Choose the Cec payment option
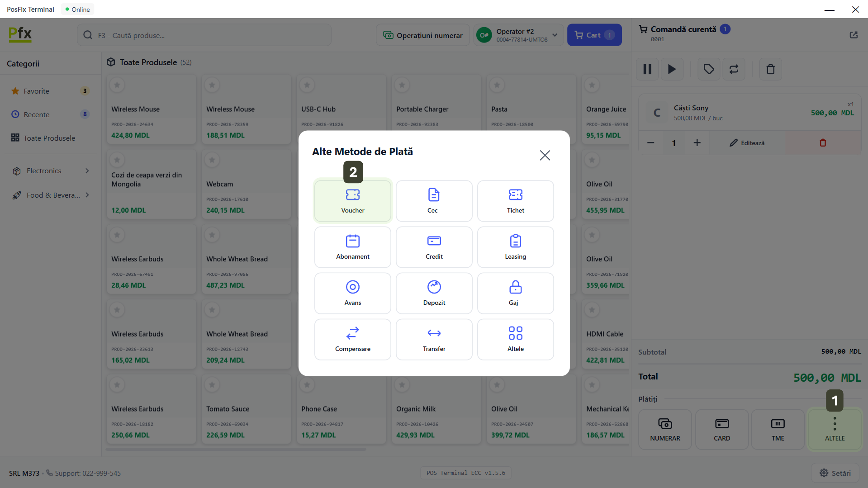Image resolution: width=868 pixels, height=488 pixels. 433,201
